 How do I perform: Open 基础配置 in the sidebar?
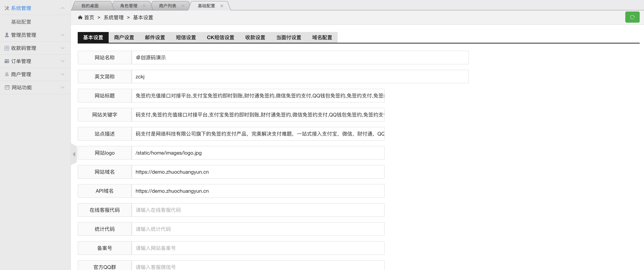coord(21,22)
